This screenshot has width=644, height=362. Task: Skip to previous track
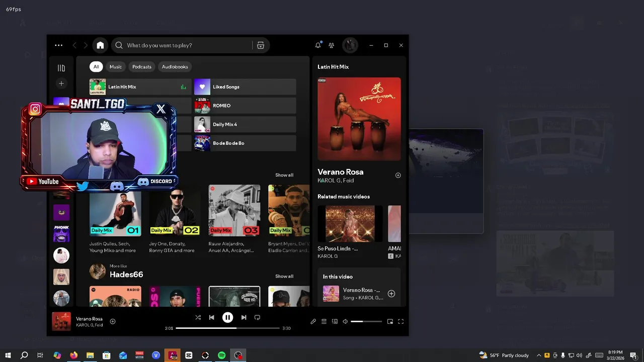[x=212, y=317]
